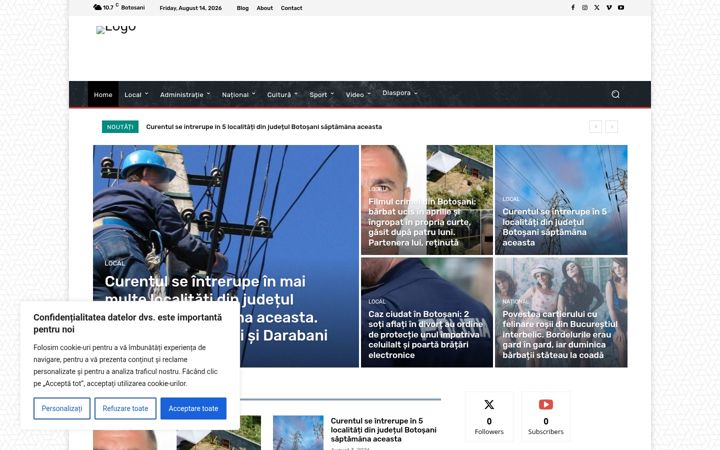This screenshot has height=450, width=720.
Task: Open search via magnifier icon in navbar
Action: pyautogui.click(x=615, y=94)
